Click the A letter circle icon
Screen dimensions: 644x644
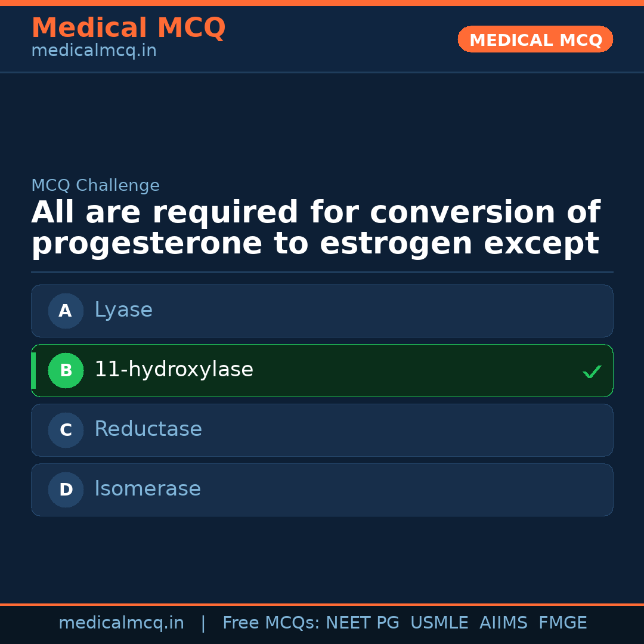[66, 311]
